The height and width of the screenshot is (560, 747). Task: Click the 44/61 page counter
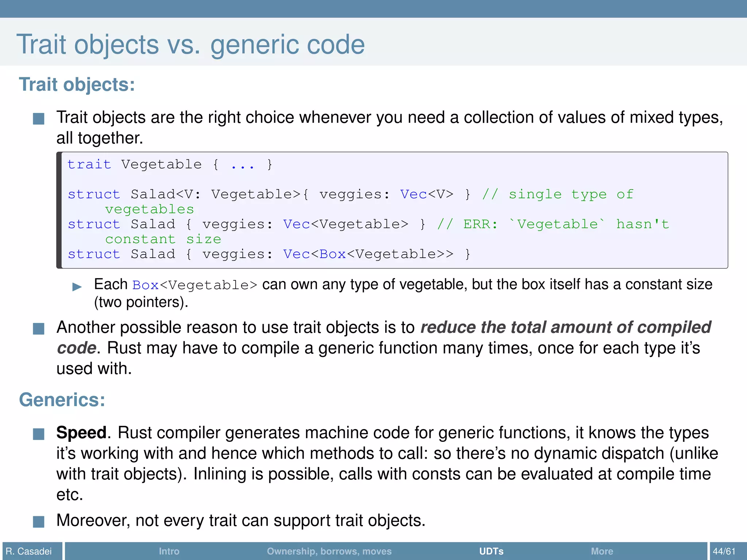[x=724, y=551]
